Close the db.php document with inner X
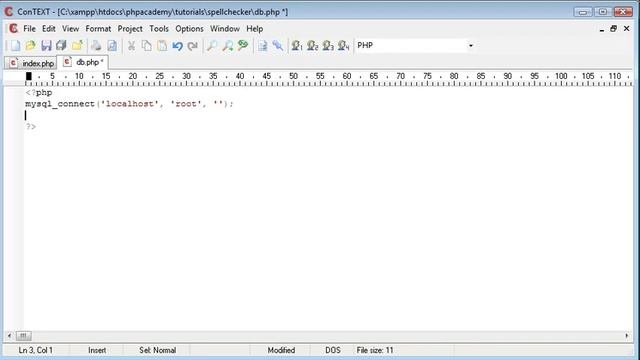Screen dimensions: 640x360 627,29
